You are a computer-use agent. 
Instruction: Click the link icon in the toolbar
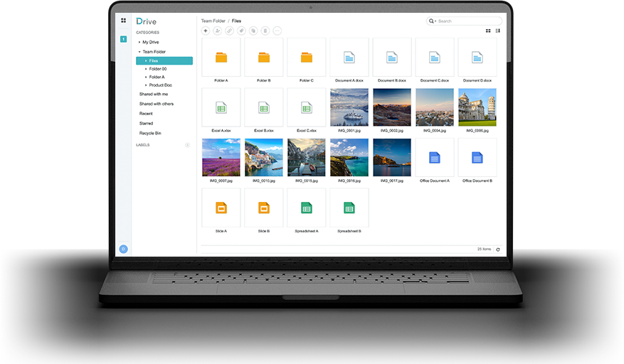(x=229, y=31)
